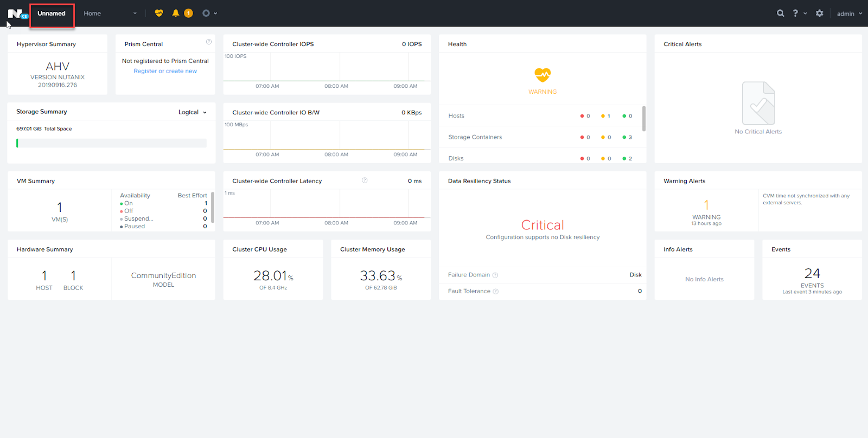Click the Unnamed cluster name

(x=52, y=14)
